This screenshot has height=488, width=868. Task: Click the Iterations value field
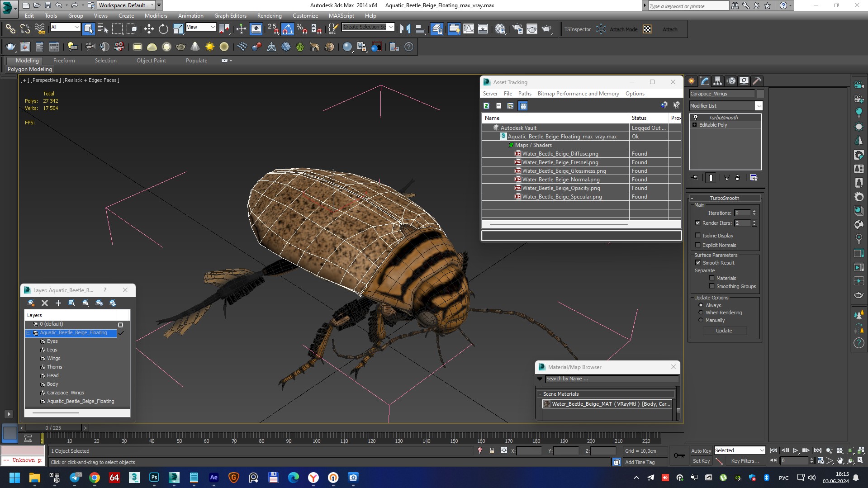pos(742,213)
